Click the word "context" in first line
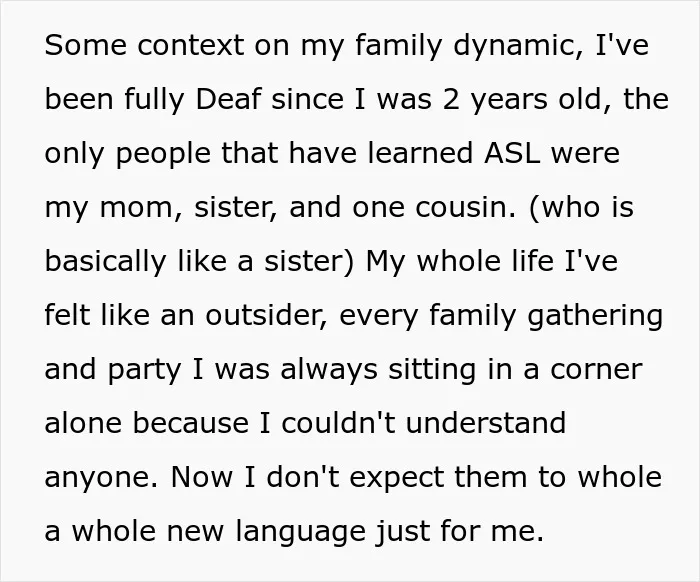 click(191, 45)
